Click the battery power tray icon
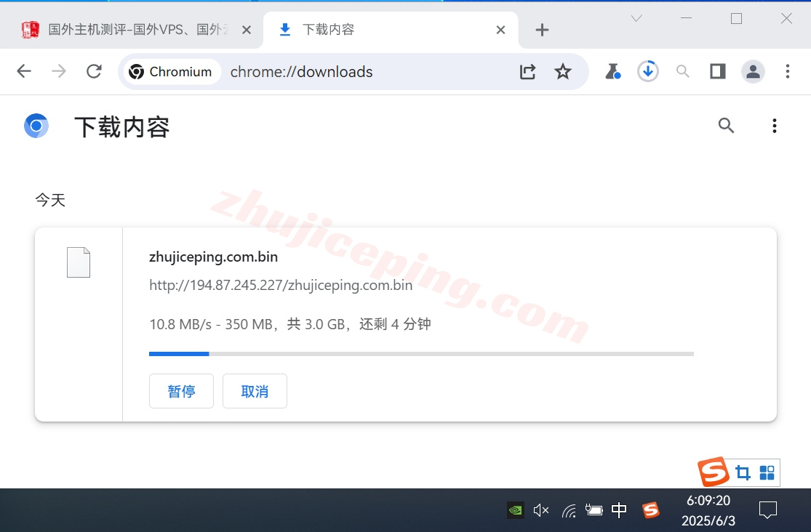 click(x=594, y=510)
